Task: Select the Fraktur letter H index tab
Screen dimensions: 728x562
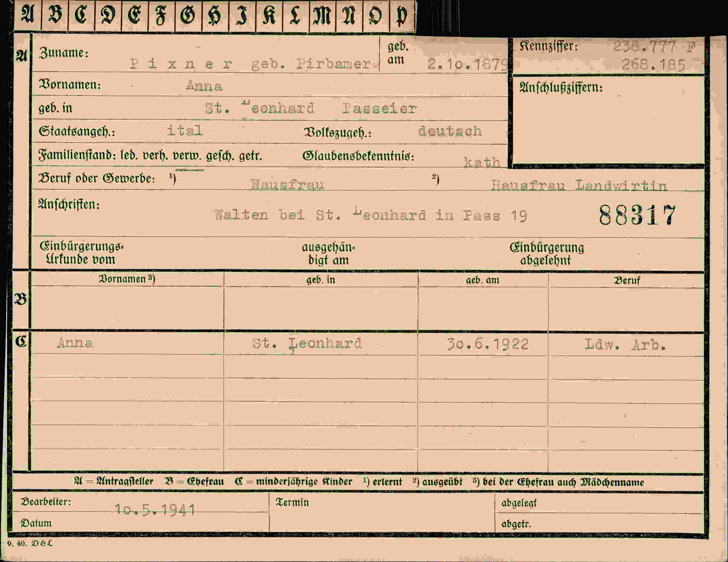Action: [215, 16]
